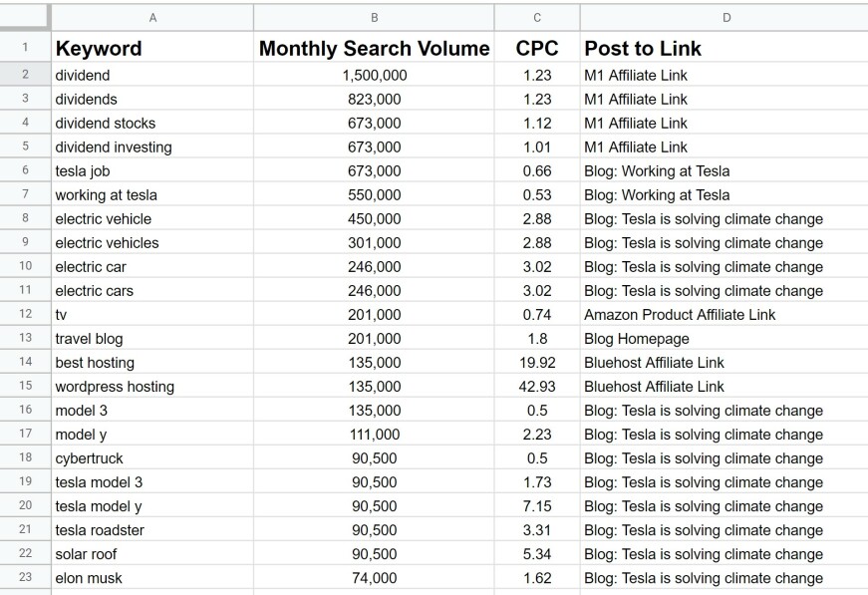The image size is (868, 595).
Task: Click the "Monthly Search Volume" header cell
Action: (375, 48)
